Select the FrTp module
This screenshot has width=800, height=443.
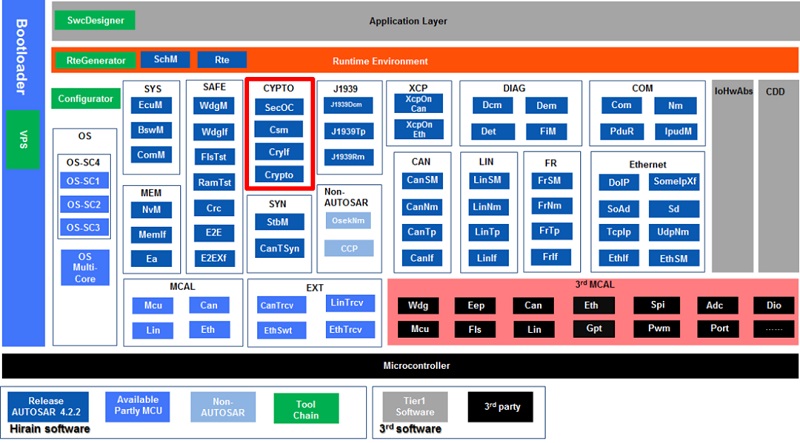point(551,231)
